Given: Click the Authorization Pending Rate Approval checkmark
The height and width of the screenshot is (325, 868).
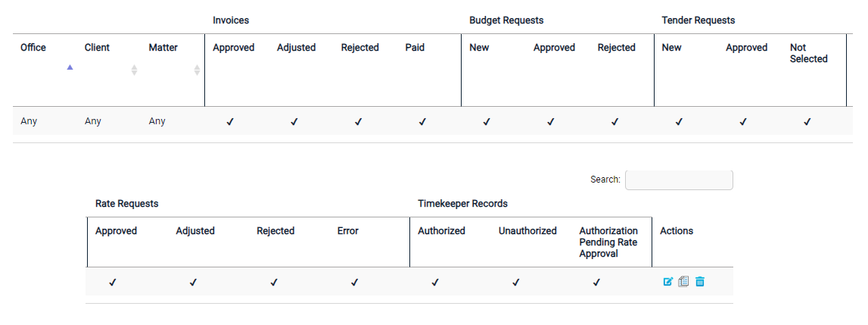Looking at the screenshot, I should pos(596,283).
